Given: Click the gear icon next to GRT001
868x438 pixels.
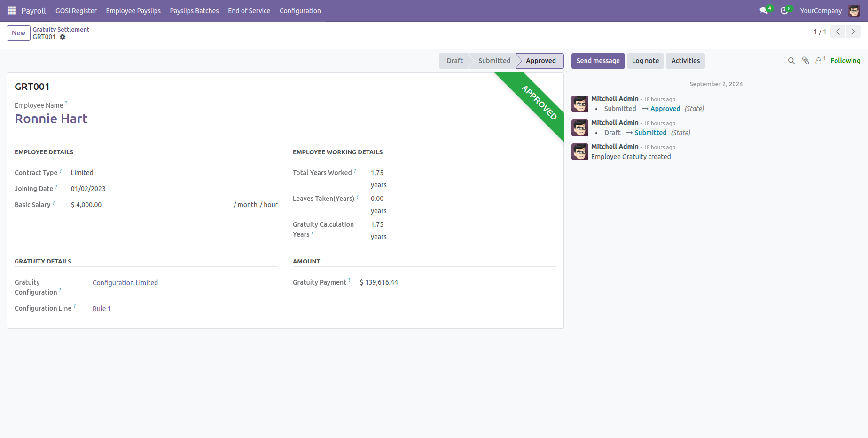Looking at the screenshot, I should (x=63, y=37).
